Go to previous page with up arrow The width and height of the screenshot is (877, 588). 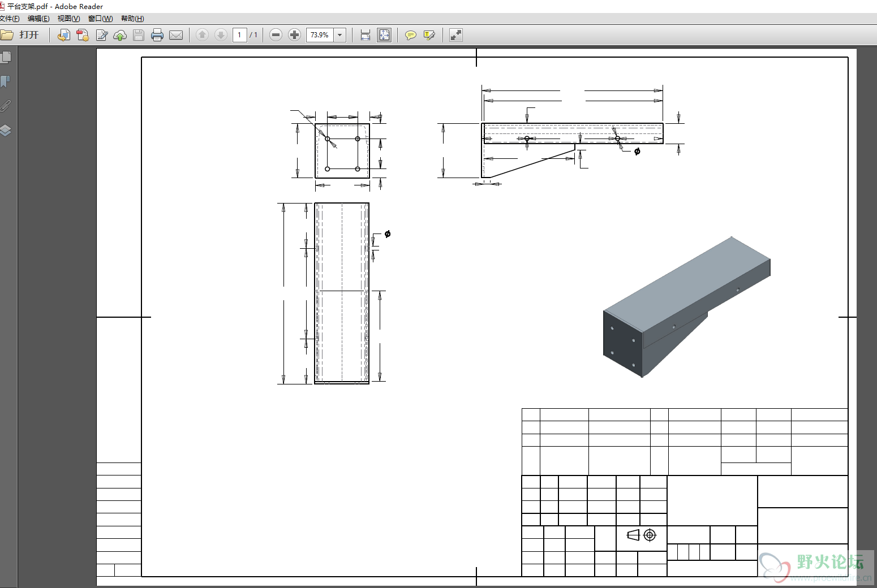202,35
